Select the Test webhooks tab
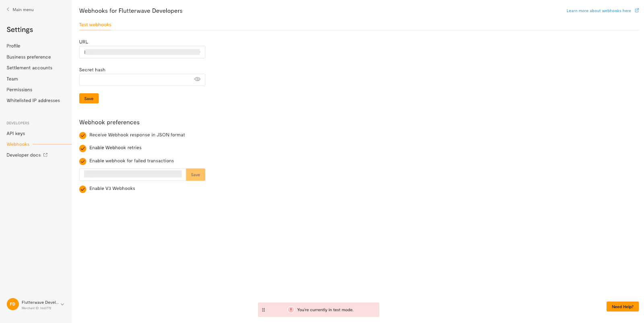 tap(95, 25)
